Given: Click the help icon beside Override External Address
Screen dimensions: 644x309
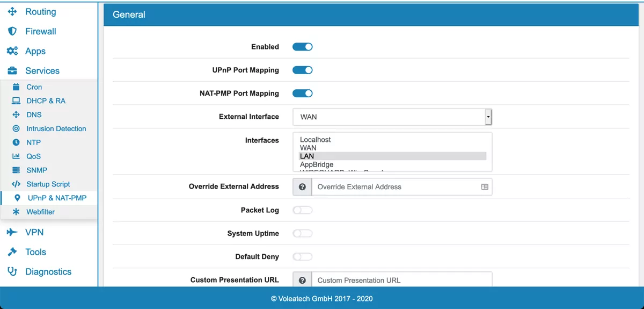Looking at the screenshot, I should coord(302,187).
